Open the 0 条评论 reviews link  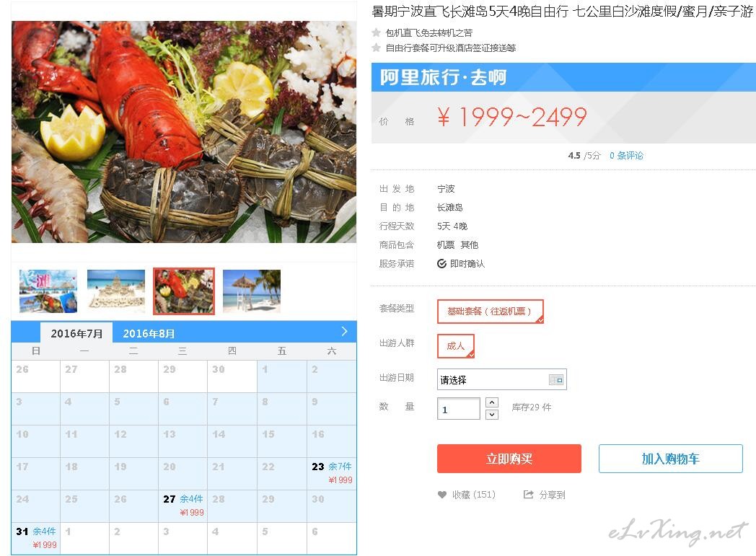tap(626, 156)
